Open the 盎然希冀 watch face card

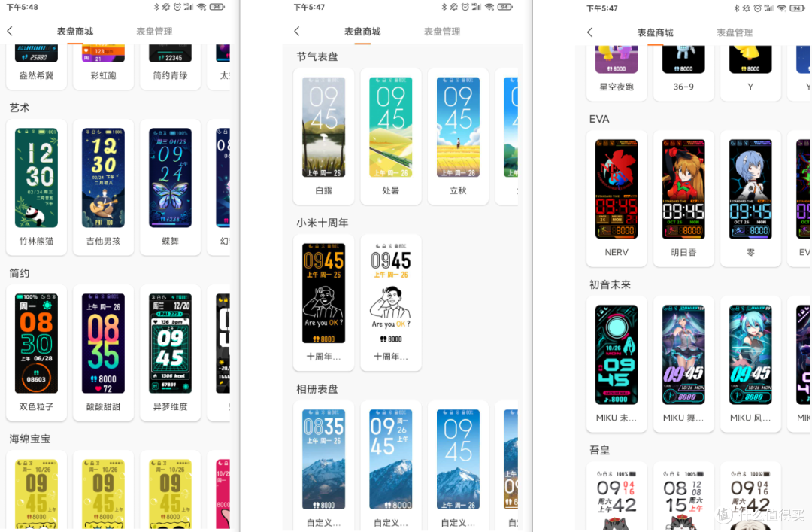tap(36, 66)
